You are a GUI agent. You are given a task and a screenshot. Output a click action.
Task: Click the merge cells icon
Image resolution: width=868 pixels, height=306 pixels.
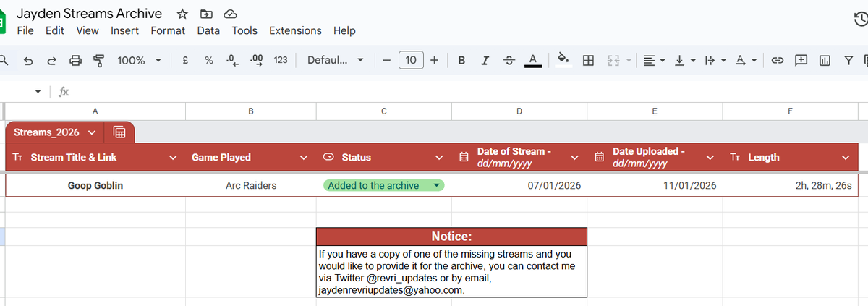coord(613,61)
